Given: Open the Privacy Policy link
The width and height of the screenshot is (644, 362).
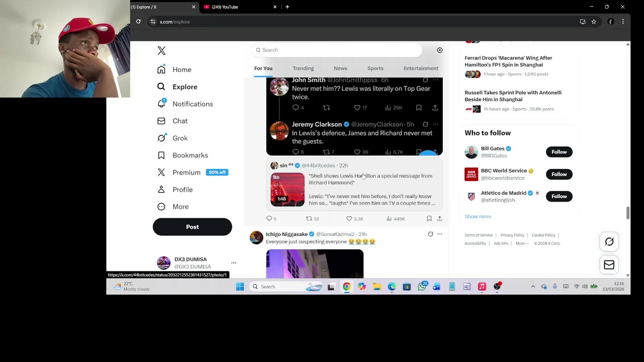Looking at the screenshot, I should [x=512, y=235].
